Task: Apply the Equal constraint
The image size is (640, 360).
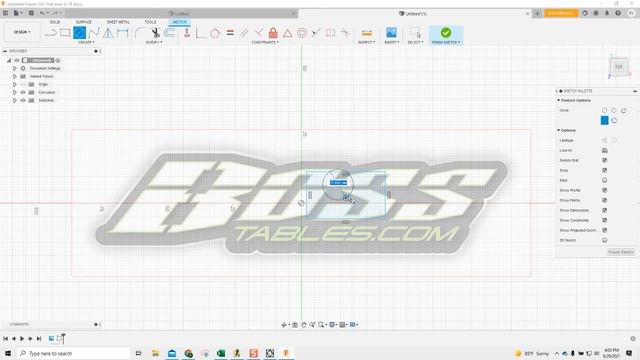Action: click(230, 33)
